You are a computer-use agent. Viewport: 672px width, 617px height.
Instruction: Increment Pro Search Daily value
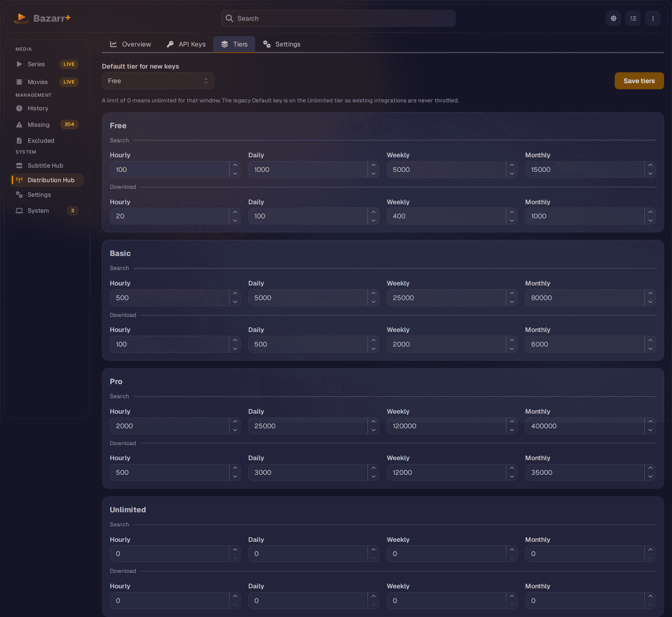click(373, 422)
